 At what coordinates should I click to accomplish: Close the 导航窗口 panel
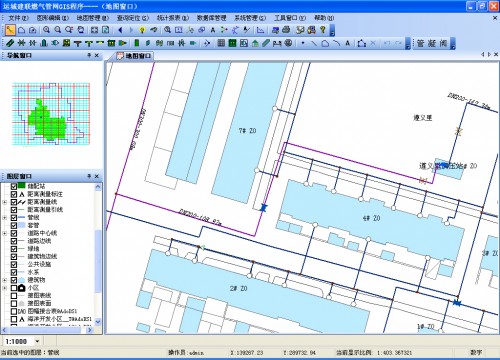point(97,55)
